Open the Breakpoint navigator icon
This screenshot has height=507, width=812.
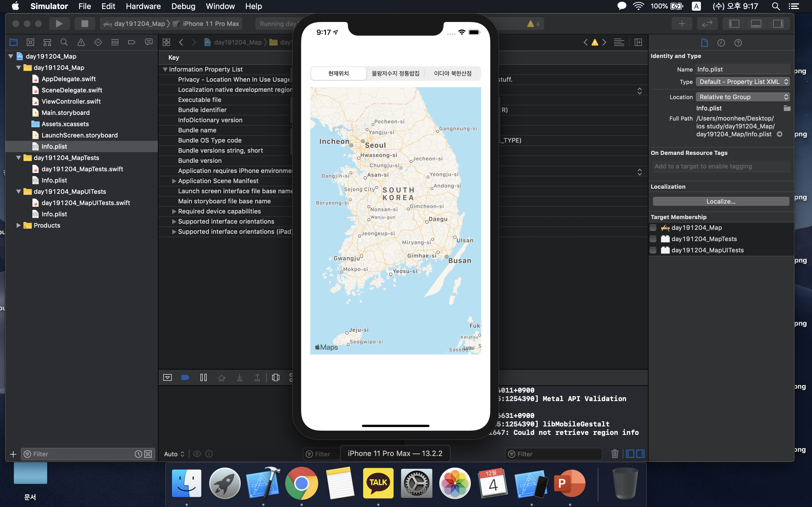pos(132,42)
